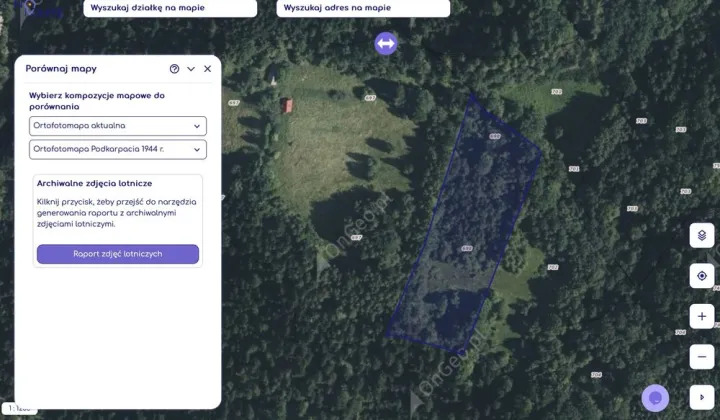Zoom in with the plus button
The image size is (720, 420).
pos(702,316)
